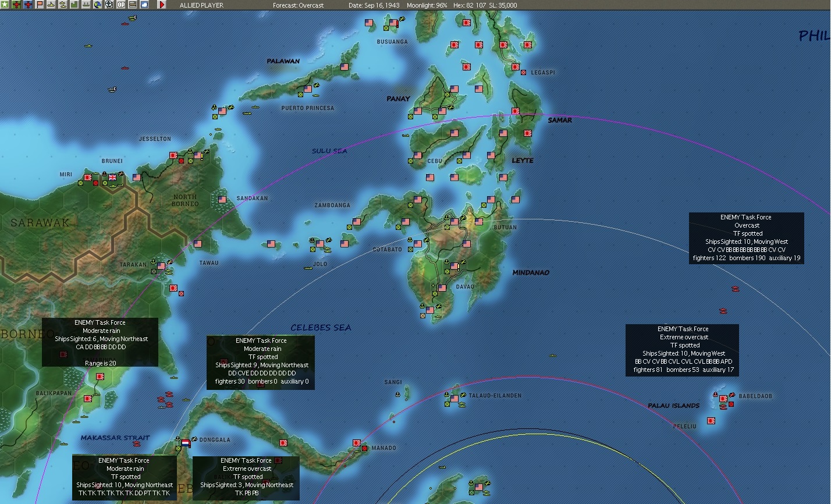Open the two-ships toolbar icon
Image resolution: width=831 pixels, height=504 pixels.
point(63,5)
